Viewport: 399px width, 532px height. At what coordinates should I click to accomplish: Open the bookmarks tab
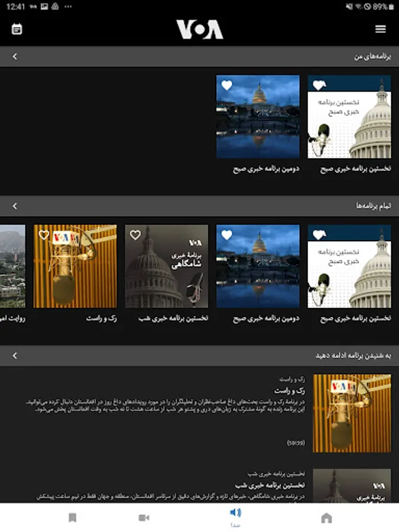72,518
